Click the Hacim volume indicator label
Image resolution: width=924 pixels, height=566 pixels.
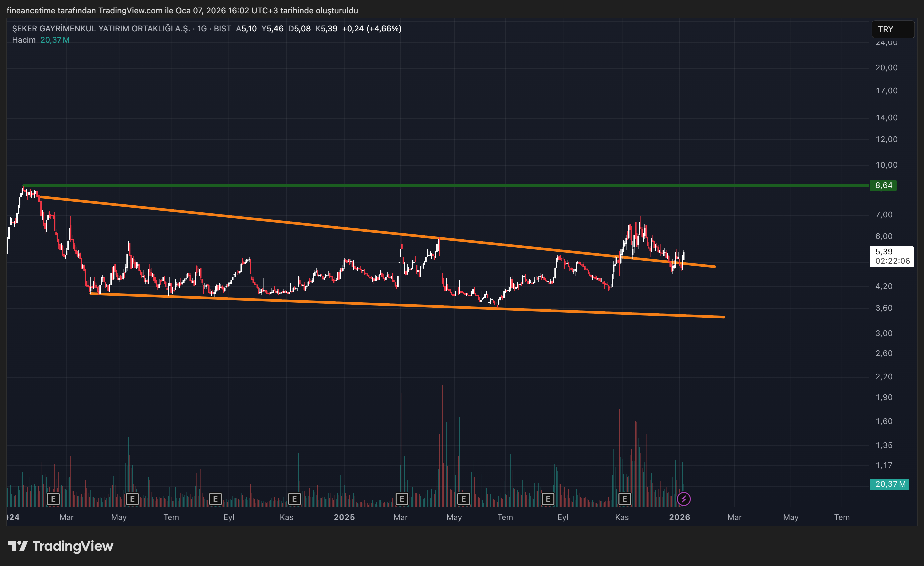(x=24, y=40)
